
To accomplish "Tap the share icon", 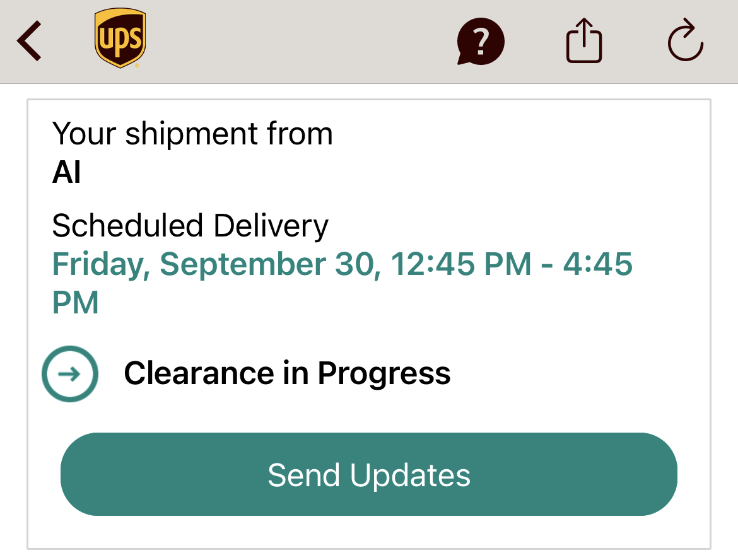I will [x=583, y=42].
